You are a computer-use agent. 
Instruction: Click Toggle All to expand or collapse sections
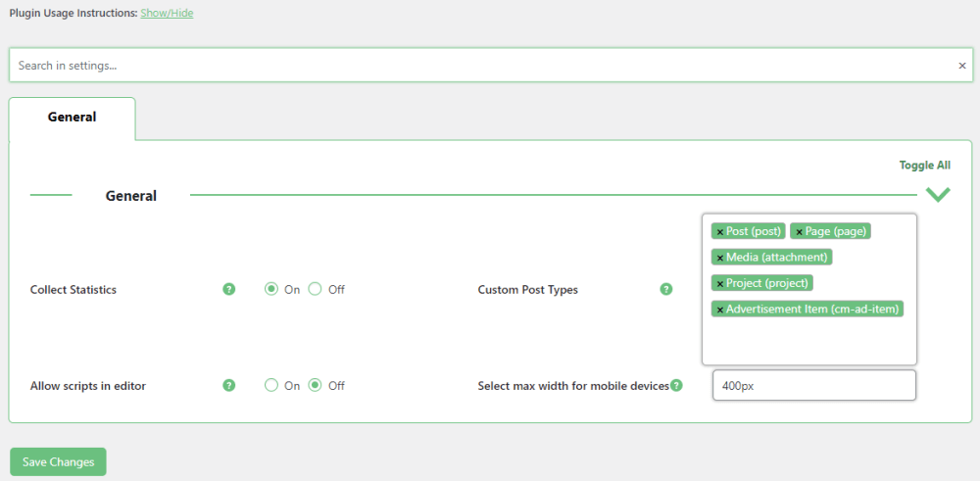924,166
